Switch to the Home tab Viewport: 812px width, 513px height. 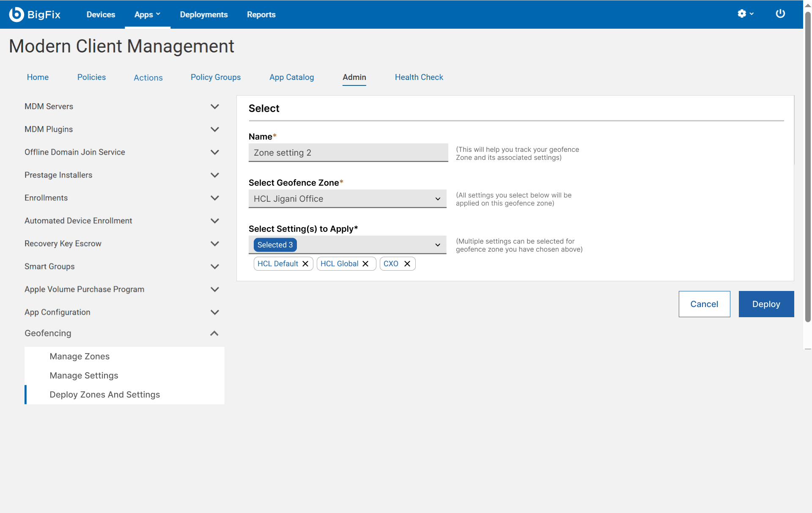(38, 77)
